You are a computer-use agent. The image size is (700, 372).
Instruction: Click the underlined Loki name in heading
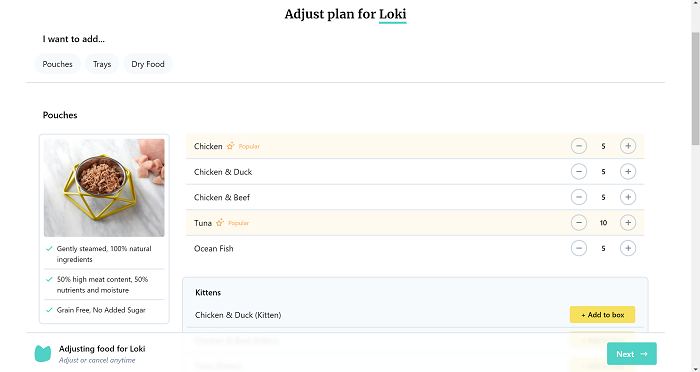point(392,14)
